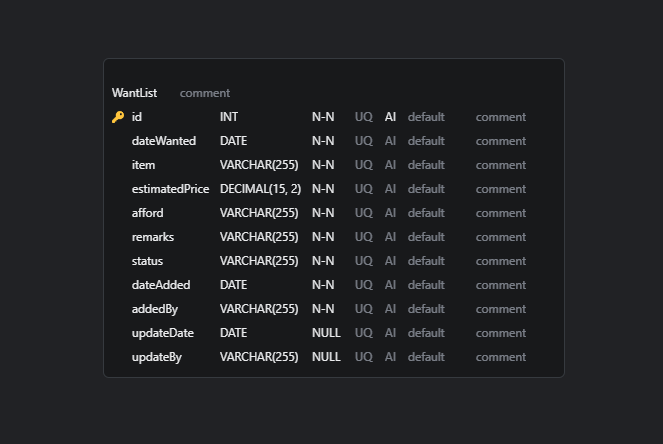
Task: Click the comment field of updateBy row
Action: (501, 357)
